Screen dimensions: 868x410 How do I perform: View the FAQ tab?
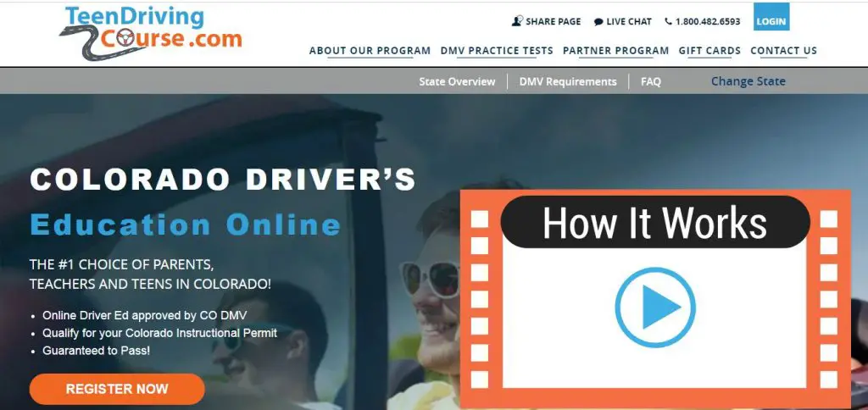pyautogui.click(x=651, y=81)
